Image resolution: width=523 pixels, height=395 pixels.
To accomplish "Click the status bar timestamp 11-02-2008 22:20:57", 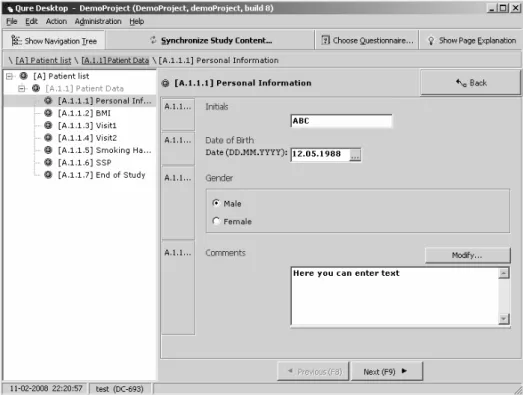I will click(46, 389).
